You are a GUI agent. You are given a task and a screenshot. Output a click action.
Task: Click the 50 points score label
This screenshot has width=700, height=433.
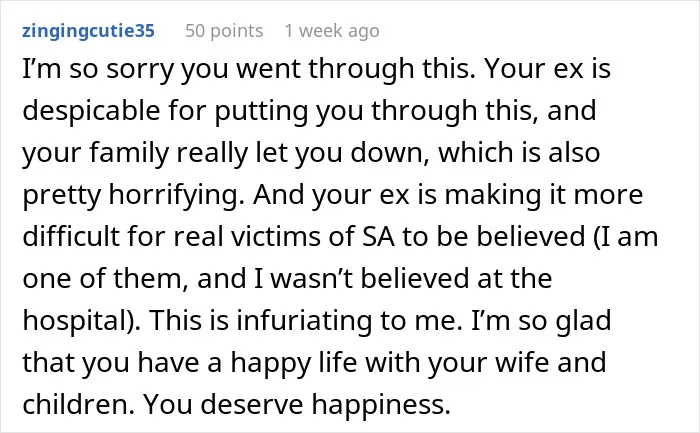click(x=224, y=31)
